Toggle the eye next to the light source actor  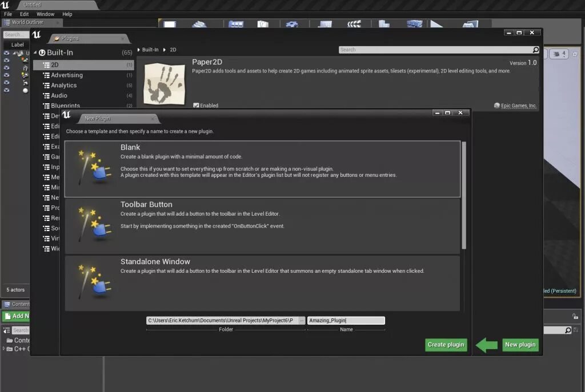tap(6, 75)
